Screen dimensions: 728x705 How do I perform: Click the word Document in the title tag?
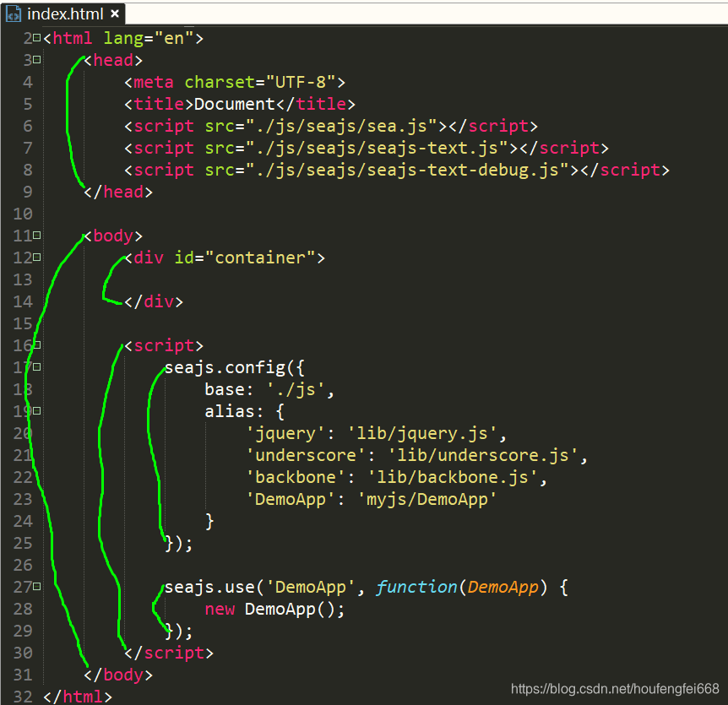click(x=235, y=104)
